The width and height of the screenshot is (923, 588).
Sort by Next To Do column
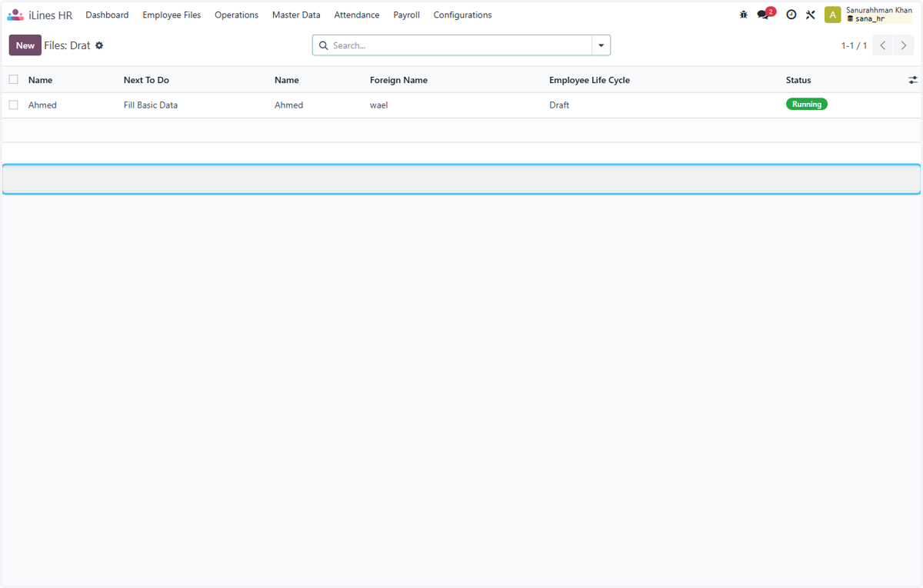pos(146,80)
